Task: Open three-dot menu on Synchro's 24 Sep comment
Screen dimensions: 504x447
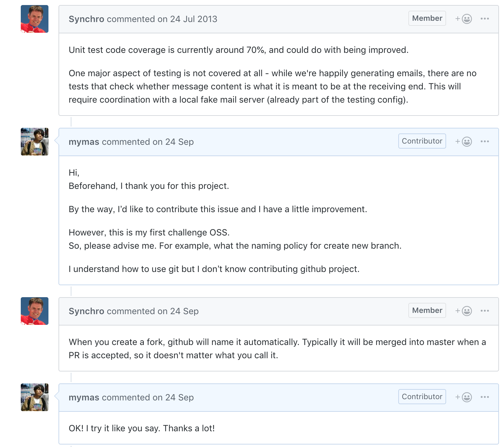Action: (x=485, y=311)
